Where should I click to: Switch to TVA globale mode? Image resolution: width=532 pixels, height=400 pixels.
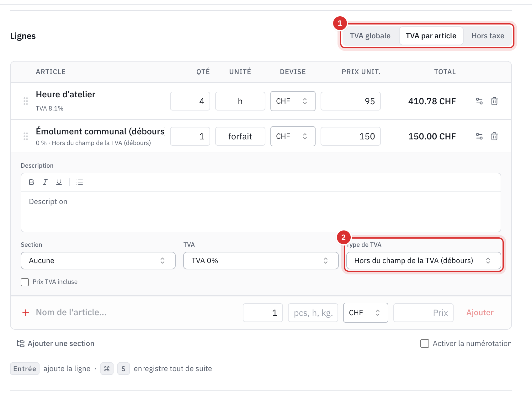tap(370, 36)
